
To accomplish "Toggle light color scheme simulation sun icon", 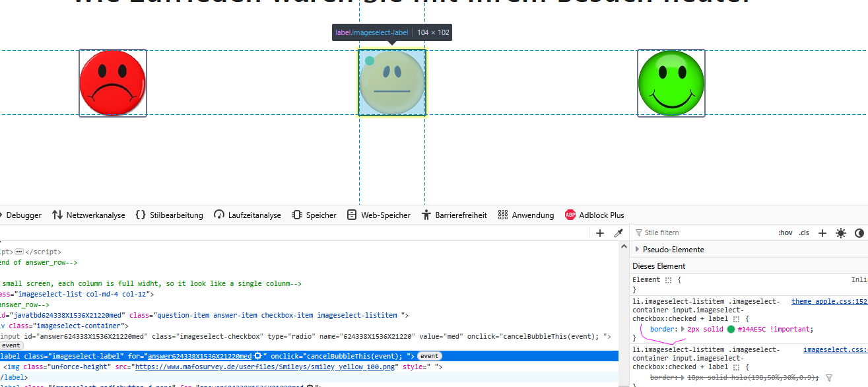I will [x=840, y=233].
